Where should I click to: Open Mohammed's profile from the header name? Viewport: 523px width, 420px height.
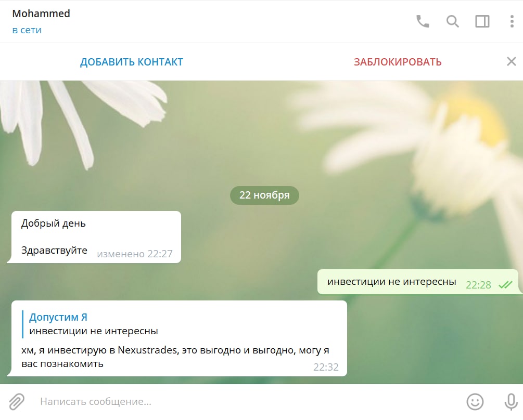click(41, 14)
